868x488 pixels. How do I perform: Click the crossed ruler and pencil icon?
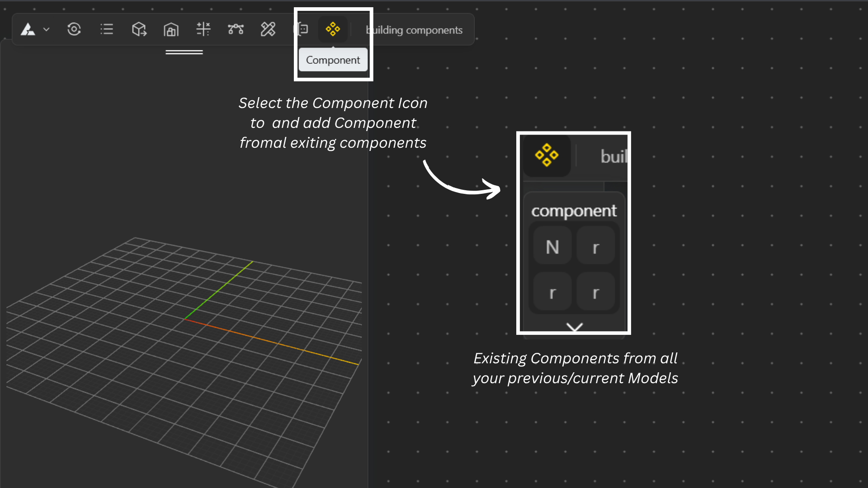click(x=268, y=30)
